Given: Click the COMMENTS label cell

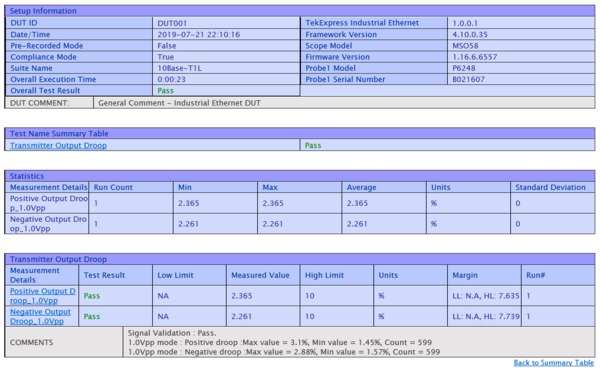Looking at the screenshot, I should 64,342.
